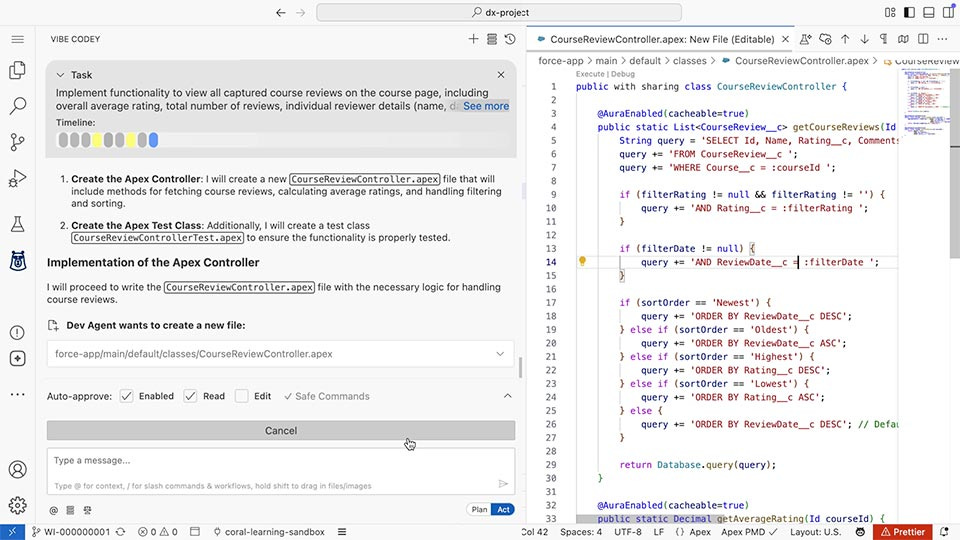Click Apex language mode in status bar
Viewport: 960px width, 540px height.
tap(700, 532)
